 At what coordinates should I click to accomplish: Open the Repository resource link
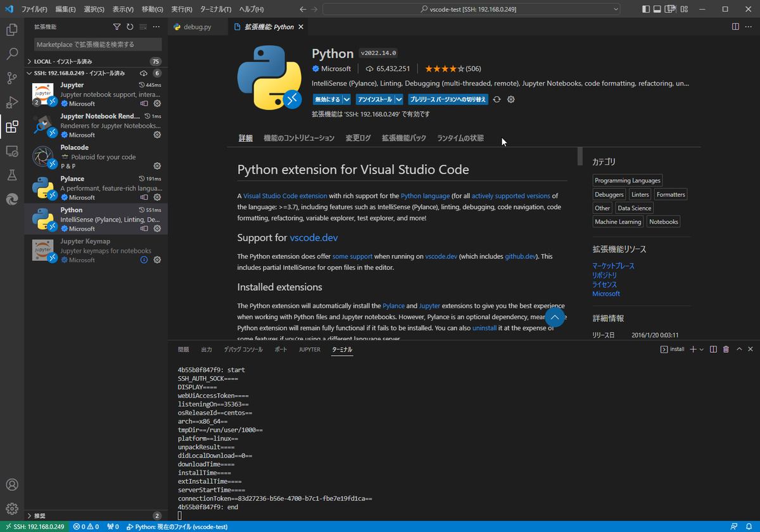point(604,275)
